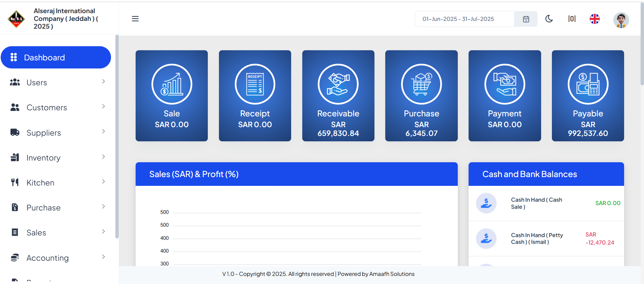Click the Payment hand-with-cash icon
This screenshot has height=284, width=644.
pyautogui.click(x=505, y=84)
